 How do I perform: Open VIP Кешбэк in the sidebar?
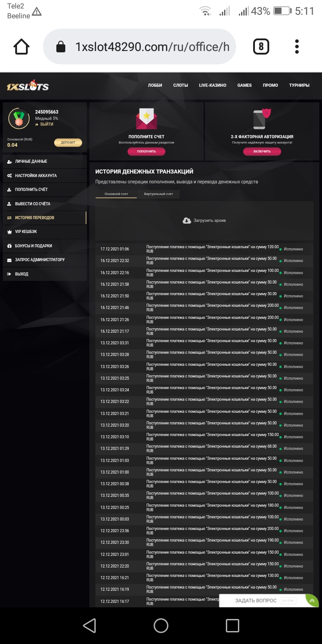tap(26, 232)
